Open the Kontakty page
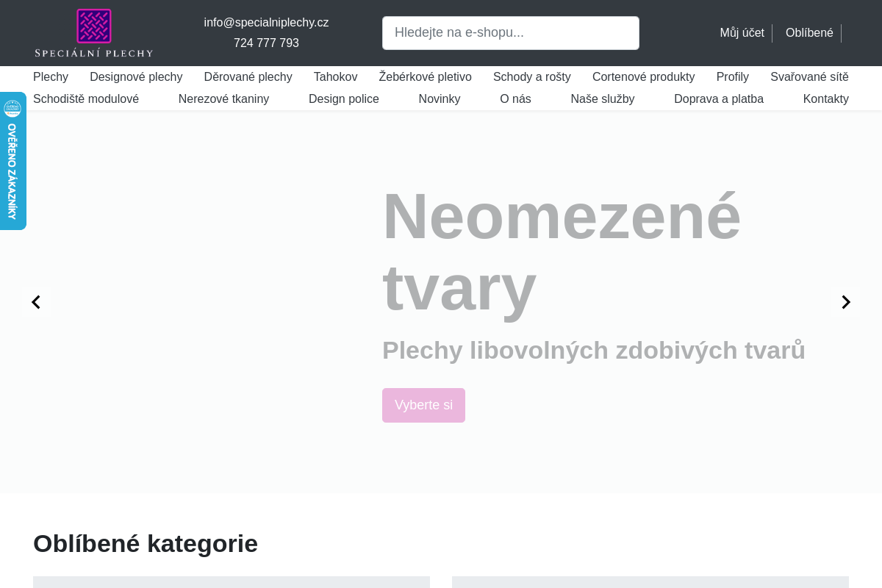Screen dimensions: 882x588 coord(825,98)
